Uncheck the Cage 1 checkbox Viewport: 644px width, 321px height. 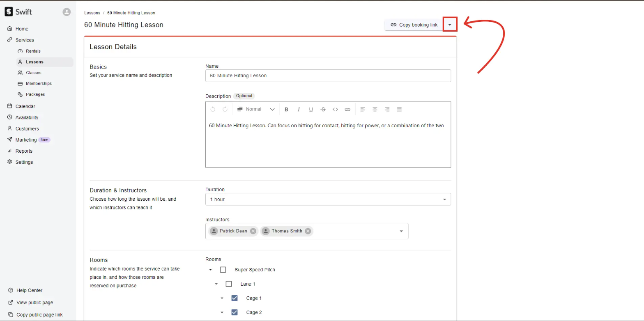pyautogui.click(x=235, y=298)
